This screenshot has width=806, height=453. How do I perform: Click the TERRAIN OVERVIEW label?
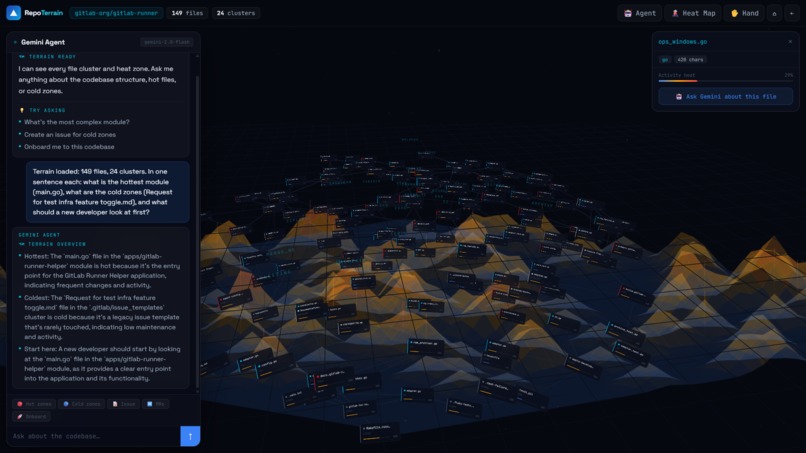tap(57, 244)
